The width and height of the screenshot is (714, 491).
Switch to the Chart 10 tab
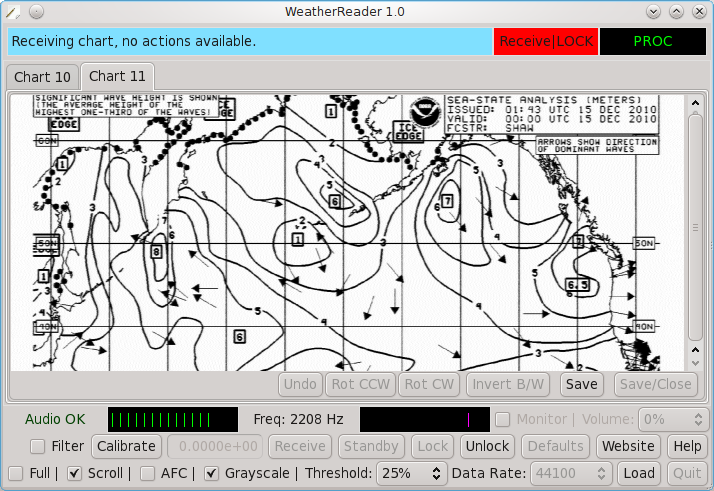42,77
